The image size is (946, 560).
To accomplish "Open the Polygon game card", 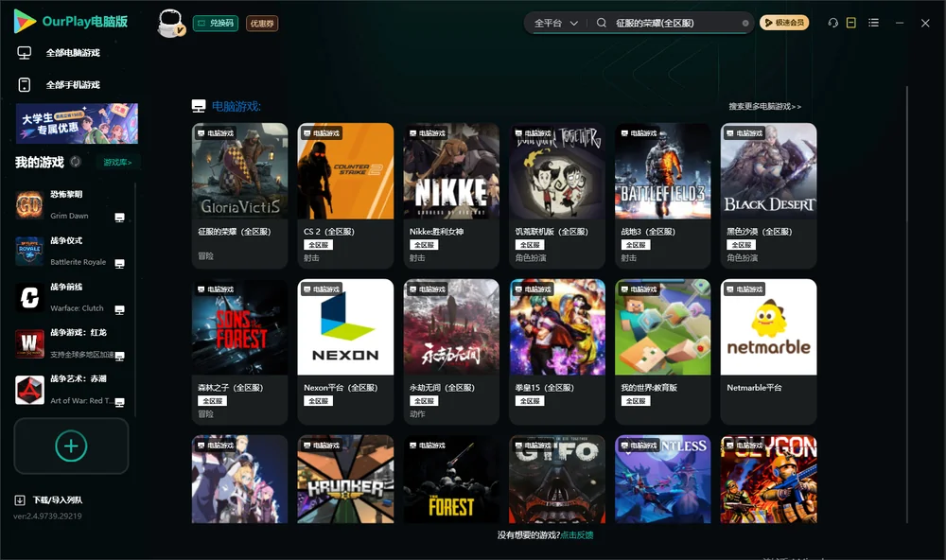I will 768,480.
